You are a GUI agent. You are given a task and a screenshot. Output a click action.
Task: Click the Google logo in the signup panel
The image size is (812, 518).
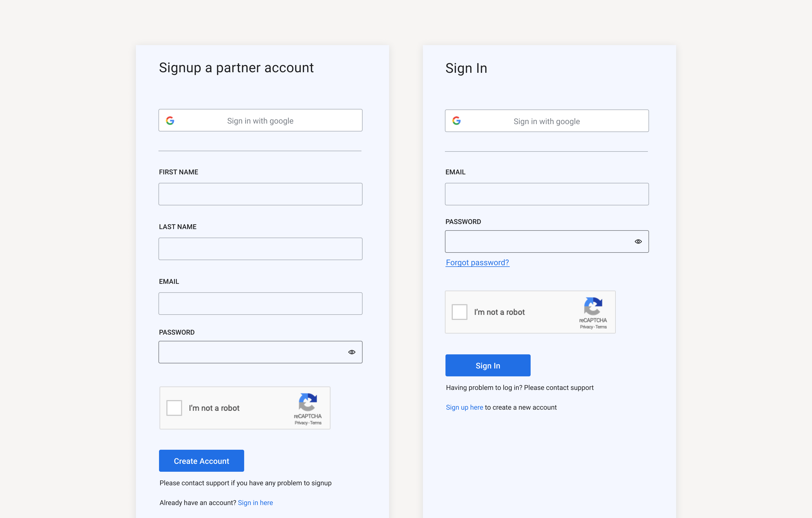tap(170, 120)
